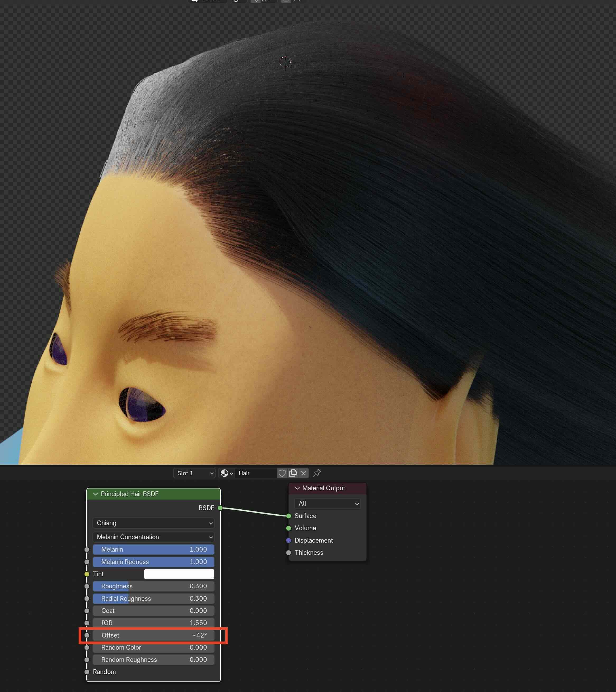The width and height of the screenshot is (616, 692).
Task: Collapse the Material Output node
Action: click(297, 488)
